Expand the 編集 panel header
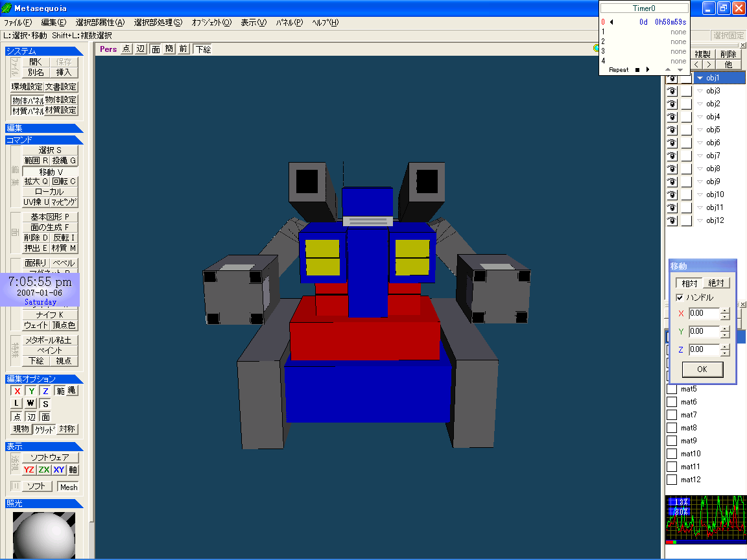Viewport: 747px width, 560px height. pos(44,128)
